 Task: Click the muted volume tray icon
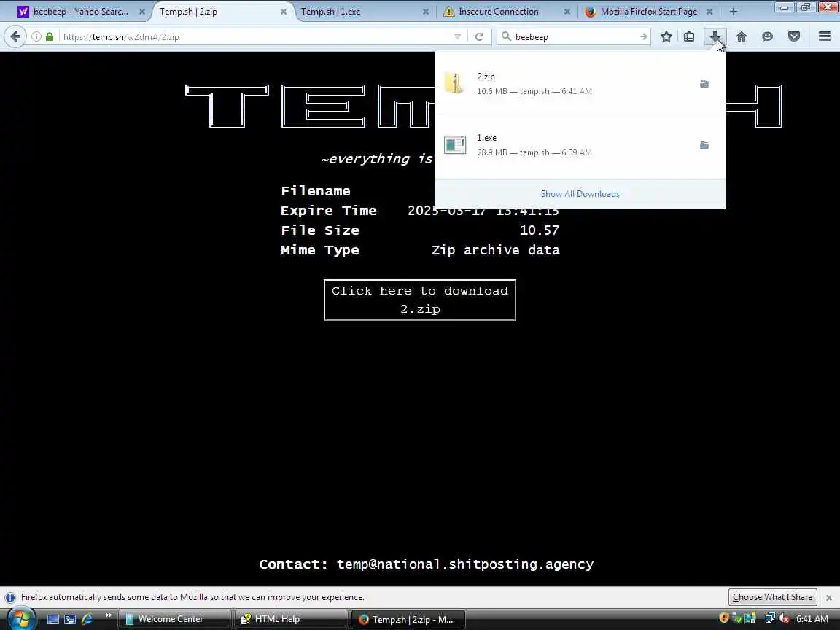point(783,618)
